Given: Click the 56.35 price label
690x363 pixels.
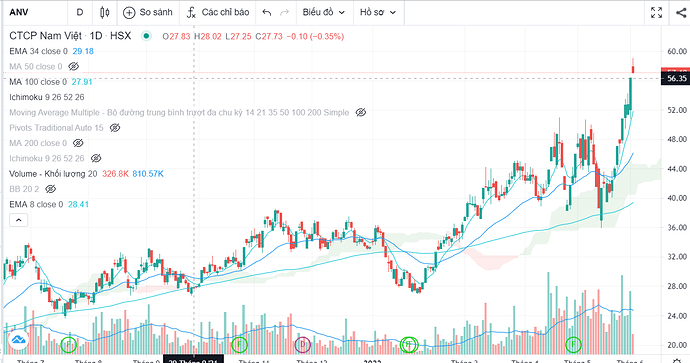Looking at the screenshot, I should coord(676,79).
